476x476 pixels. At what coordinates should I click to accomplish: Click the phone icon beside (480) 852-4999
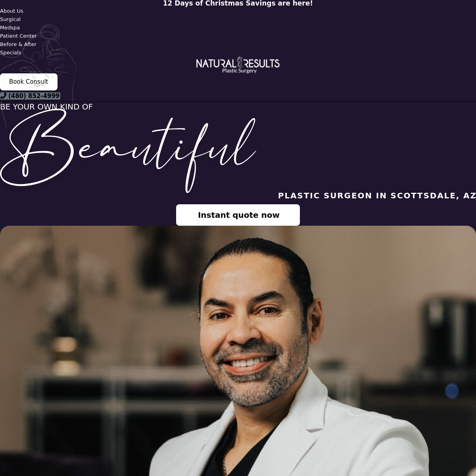pyautogui.click(x=3, y=96)
